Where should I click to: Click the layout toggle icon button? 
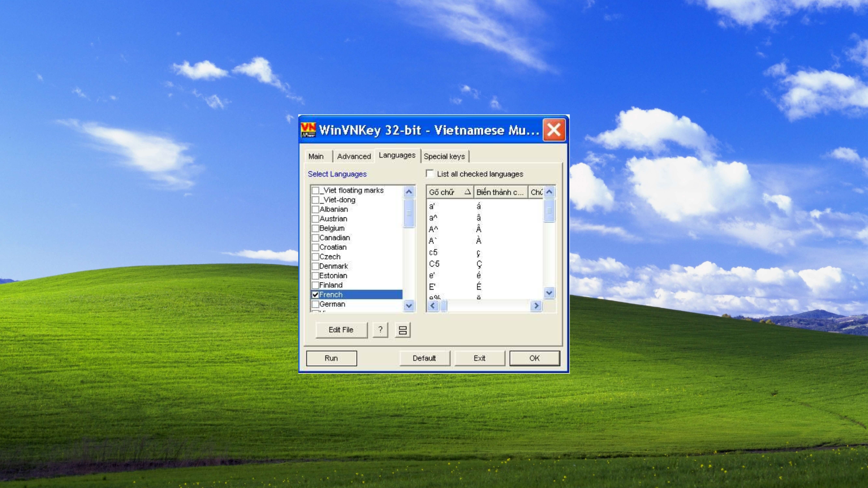pos(402,330)
